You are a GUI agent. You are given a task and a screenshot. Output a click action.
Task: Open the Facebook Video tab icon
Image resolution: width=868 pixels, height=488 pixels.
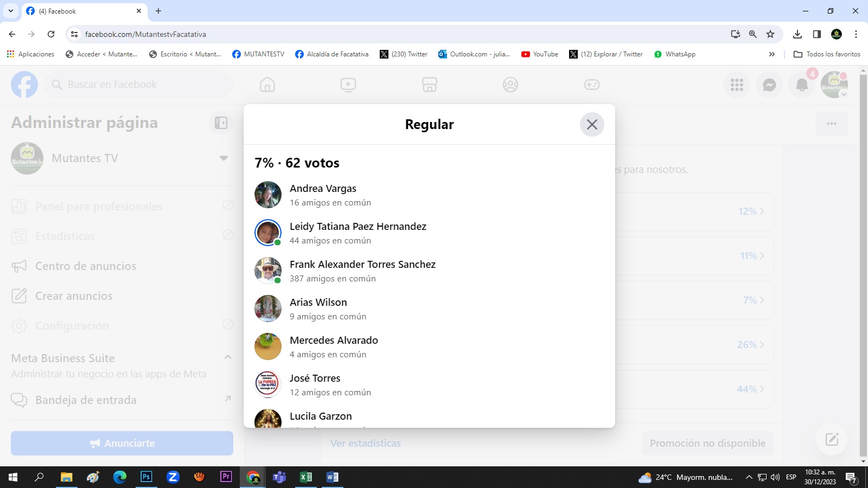pos(348,85)
